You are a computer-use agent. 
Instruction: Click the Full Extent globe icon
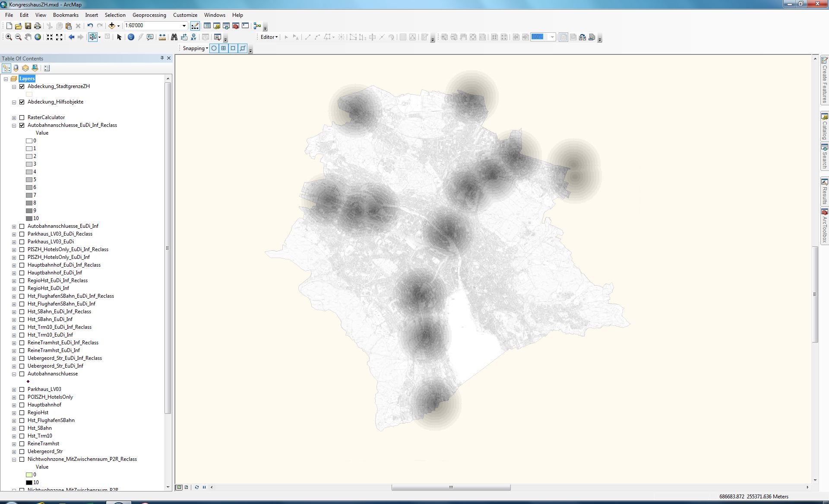pyautogui.click(x=38, y=37)
